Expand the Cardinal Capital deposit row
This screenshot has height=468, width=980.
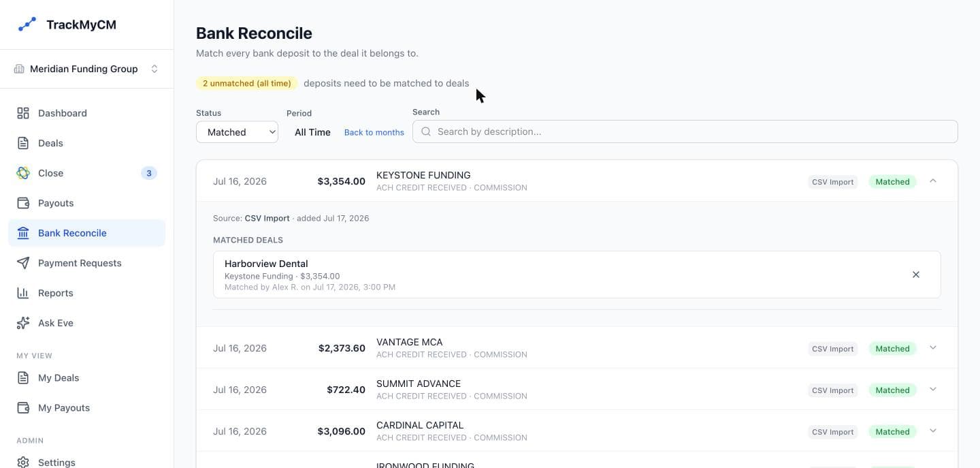coord(933,431)
